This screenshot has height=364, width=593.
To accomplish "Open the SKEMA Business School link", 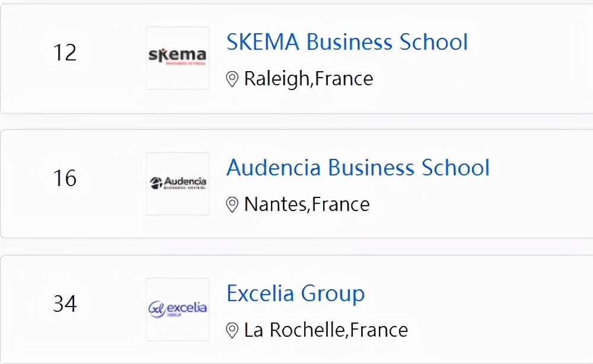I will (347, 42).
